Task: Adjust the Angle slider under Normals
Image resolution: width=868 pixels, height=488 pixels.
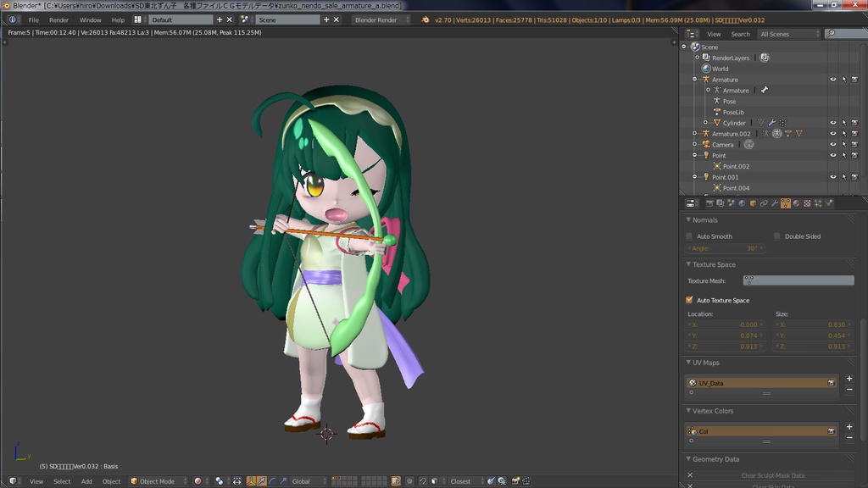Action: tap(725, 248)
